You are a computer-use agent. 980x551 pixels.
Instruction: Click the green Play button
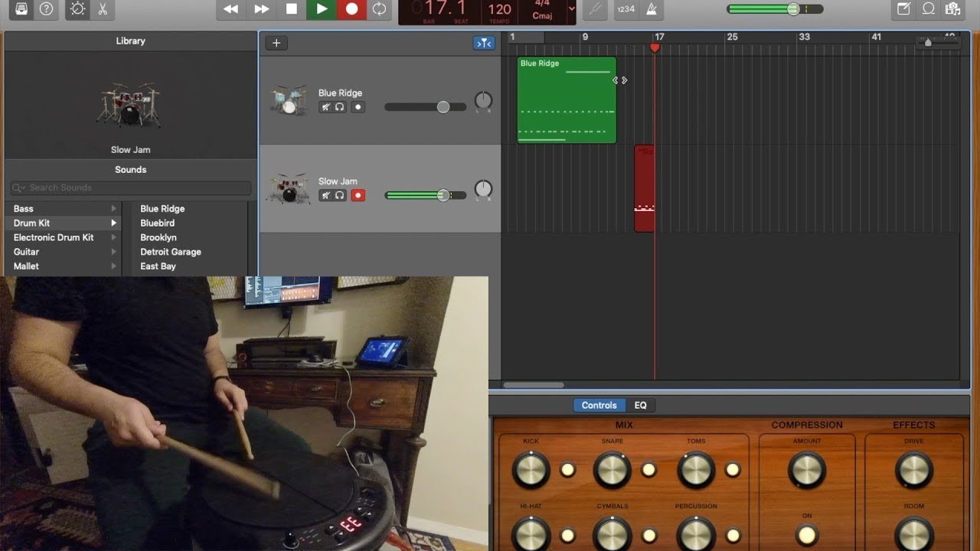pos(322,9)
